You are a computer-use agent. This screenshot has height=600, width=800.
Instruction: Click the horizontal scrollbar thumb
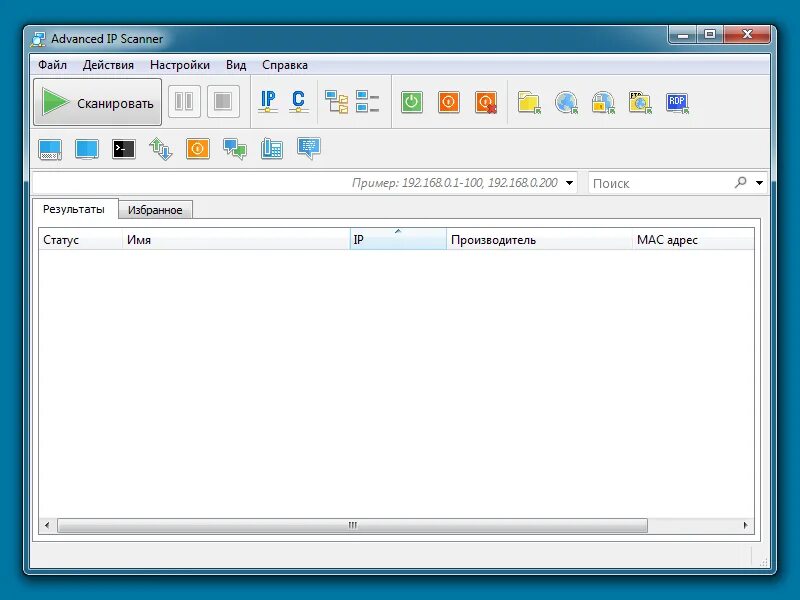tap(353, 525)
